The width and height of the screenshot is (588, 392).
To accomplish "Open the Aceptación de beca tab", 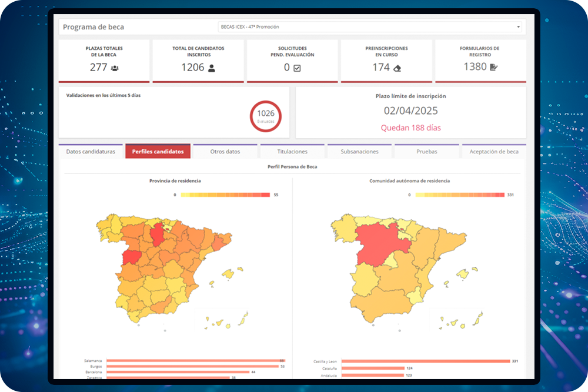I will 494,152.
